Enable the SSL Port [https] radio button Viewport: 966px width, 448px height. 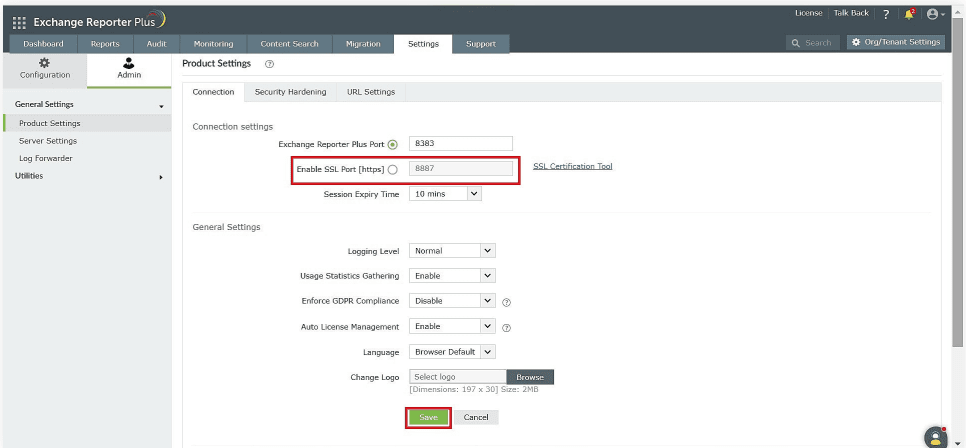point(392,170)
